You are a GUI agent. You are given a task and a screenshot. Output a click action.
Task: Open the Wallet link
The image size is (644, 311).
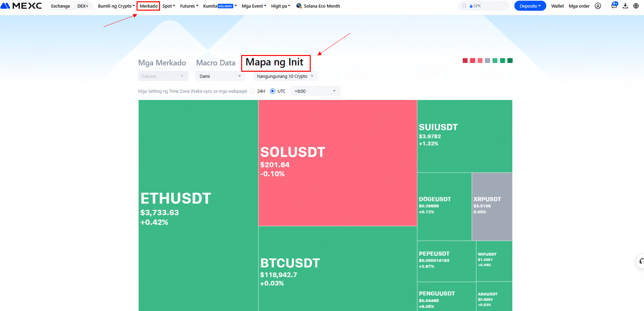[557, 6]
